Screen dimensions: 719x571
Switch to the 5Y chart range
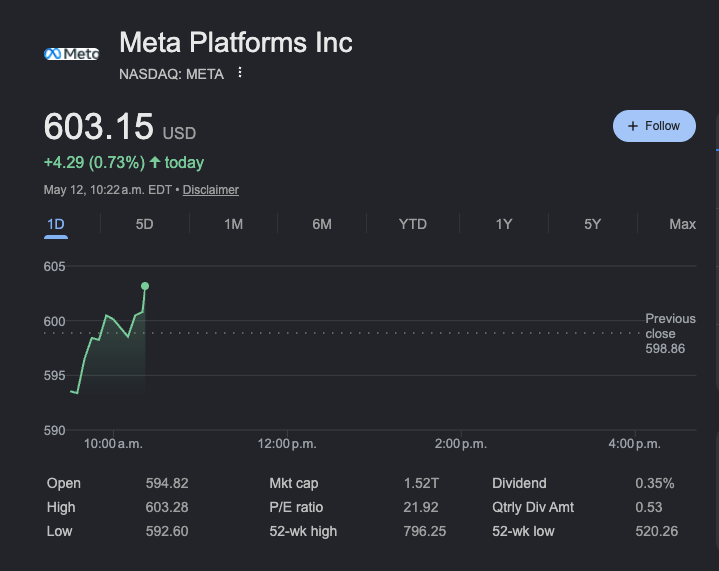click(x=592, y=224)
